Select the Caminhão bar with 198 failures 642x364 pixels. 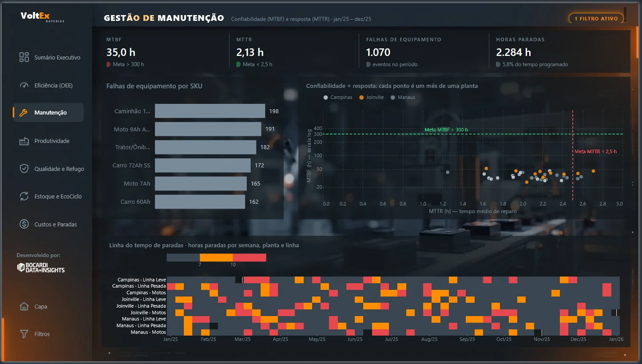tap(210, 111)
